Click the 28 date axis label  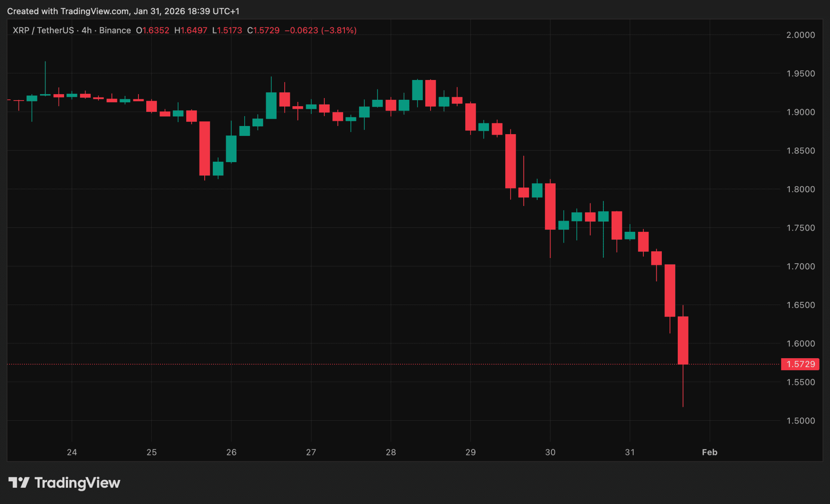click(x=390, y=452)
